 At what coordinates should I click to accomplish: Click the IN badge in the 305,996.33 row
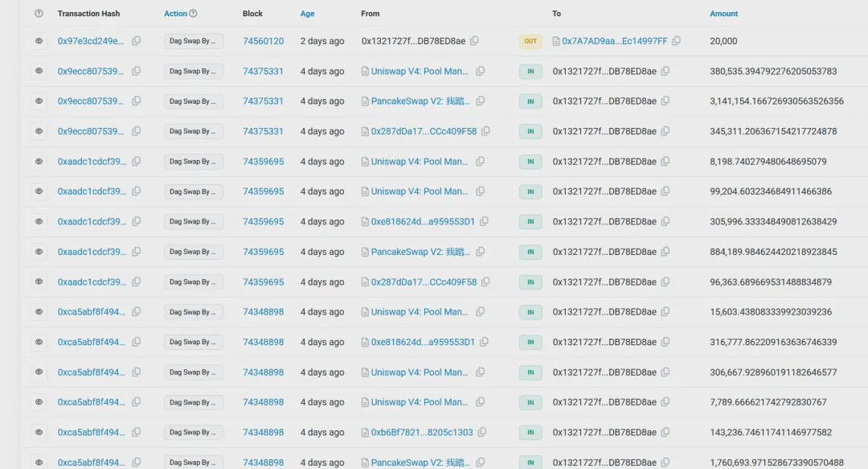point(530,222)
